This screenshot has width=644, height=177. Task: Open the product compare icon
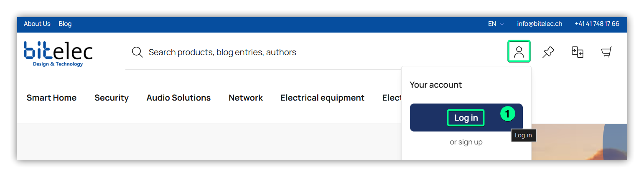(577, 52)
